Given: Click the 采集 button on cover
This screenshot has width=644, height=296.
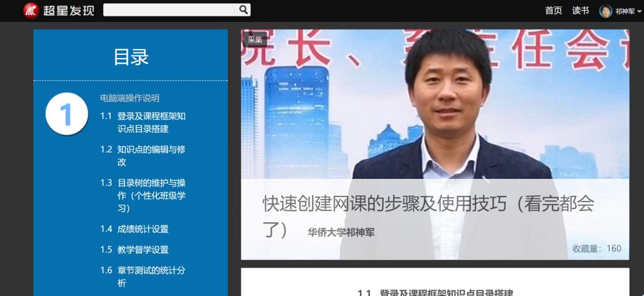Looking at the screenshot, I should click(255, 39).
